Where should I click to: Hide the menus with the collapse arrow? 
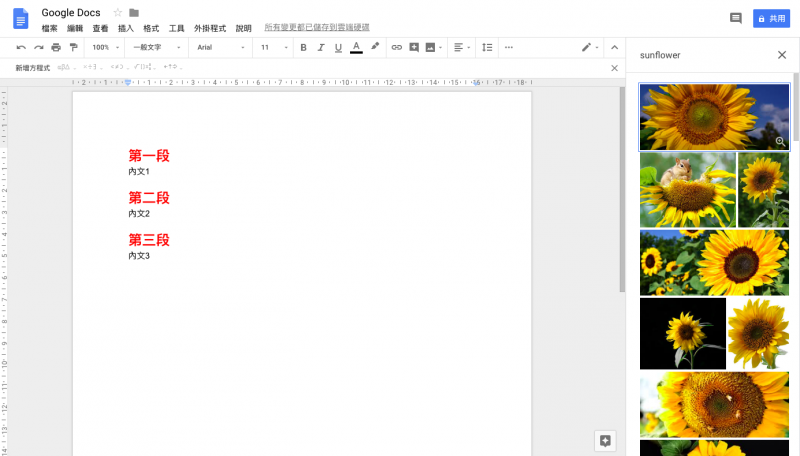(614, 47)
